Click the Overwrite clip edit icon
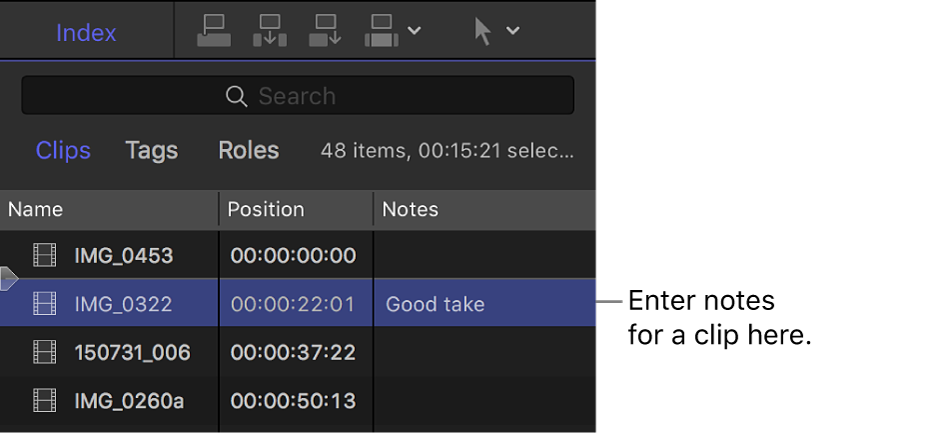The image size is (928, 434). click(x=381, y=32)
